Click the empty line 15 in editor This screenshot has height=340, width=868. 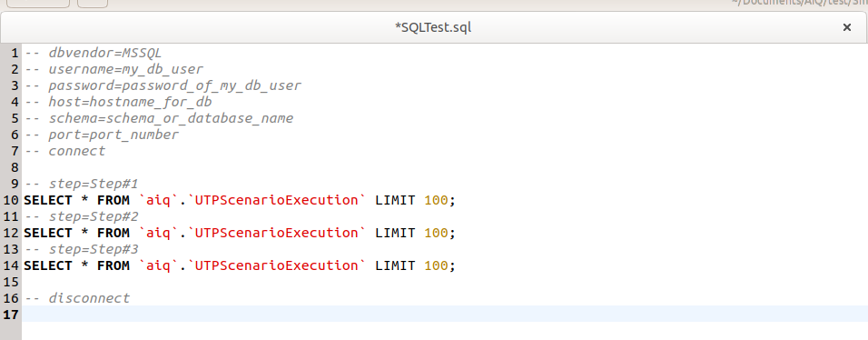(x=445, y=282)
